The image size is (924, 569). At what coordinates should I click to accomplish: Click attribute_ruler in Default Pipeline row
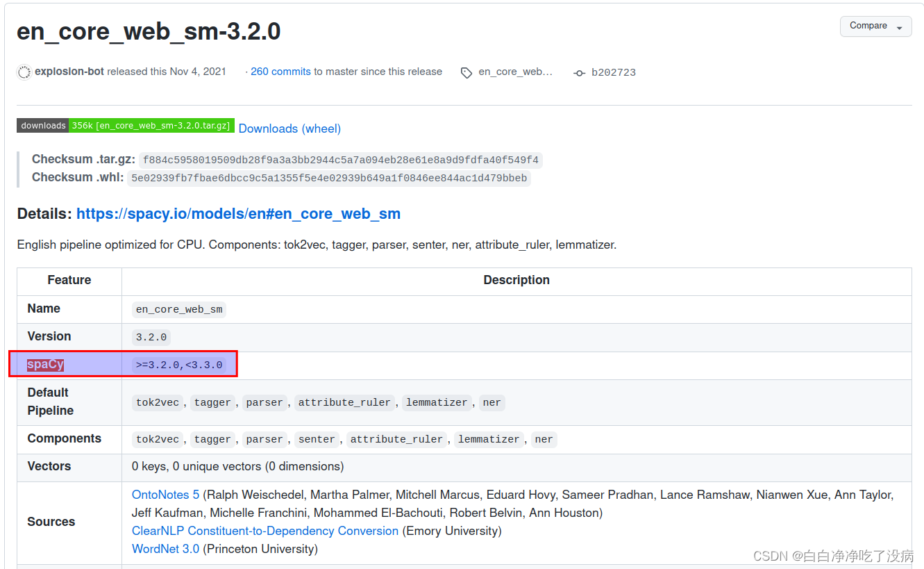click(x=344, y=402)
